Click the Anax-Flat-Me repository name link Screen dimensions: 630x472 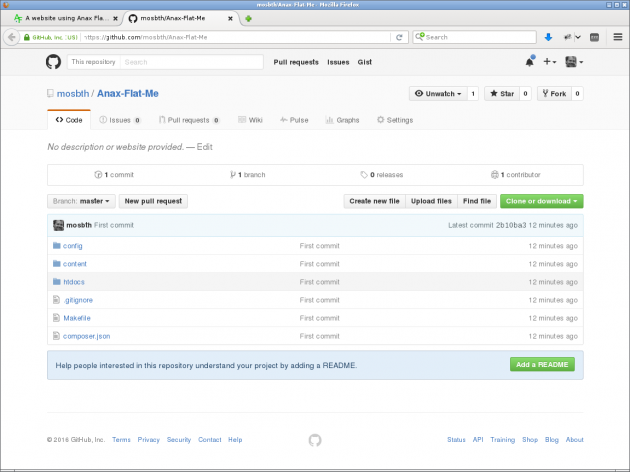pyautogui.click(x=128, y=94)
